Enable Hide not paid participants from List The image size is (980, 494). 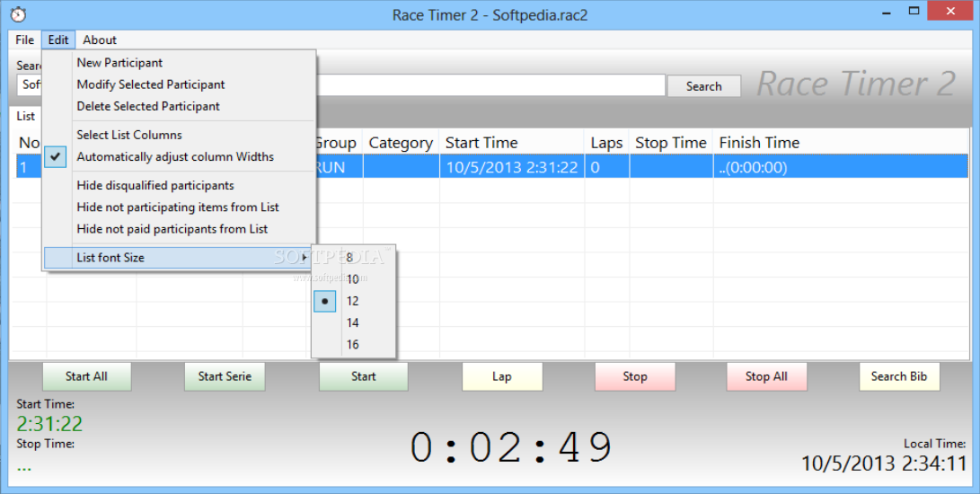coord(172,230)
